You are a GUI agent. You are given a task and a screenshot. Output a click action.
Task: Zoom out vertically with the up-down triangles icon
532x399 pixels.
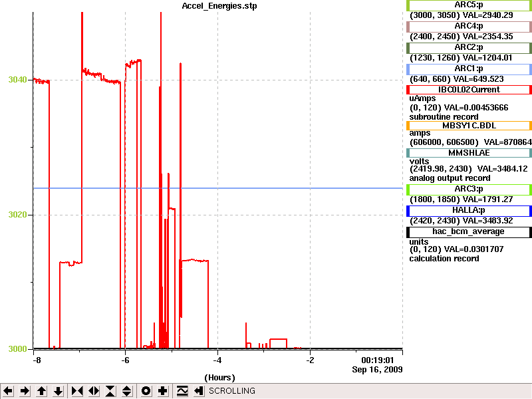[127, 391]
